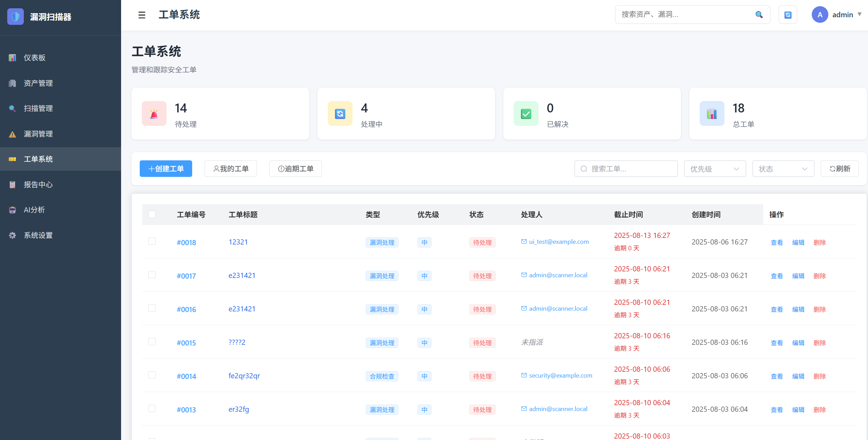868x440 pixels.
Task: Expand the 状态 status dropdown
Action: (x=783, y=169)
